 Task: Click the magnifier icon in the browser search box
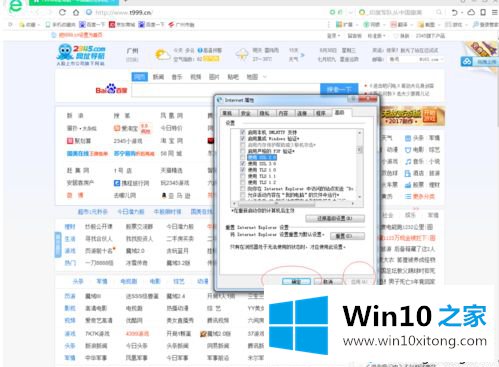coord(439,12)
